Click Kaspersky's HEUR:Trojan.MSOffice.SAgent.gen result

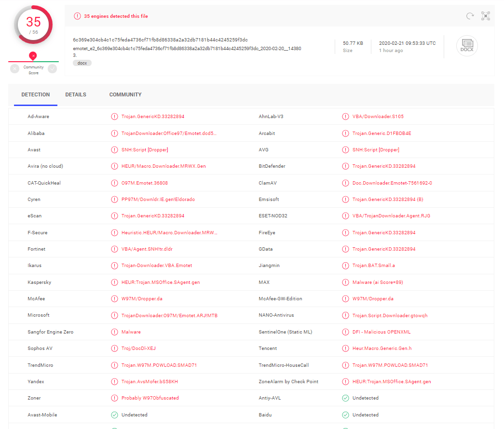(x=161, y=282)
